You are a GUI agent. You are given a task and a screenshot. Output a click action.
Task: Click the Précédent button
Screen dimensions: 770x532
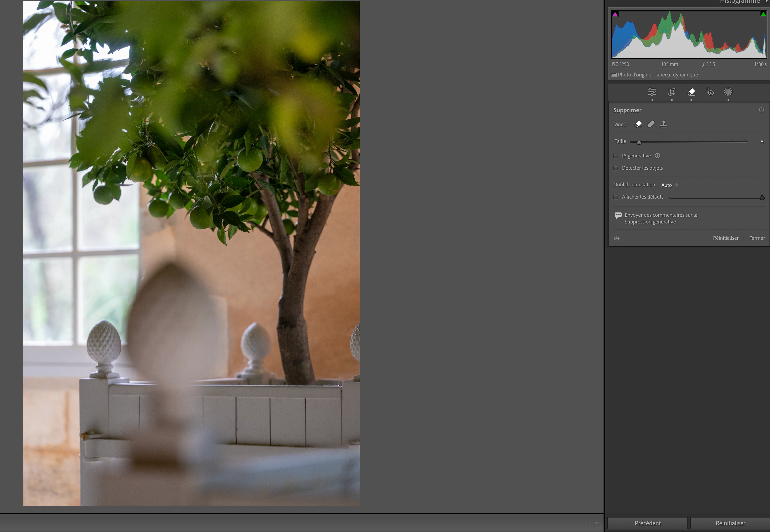(647, 523)
